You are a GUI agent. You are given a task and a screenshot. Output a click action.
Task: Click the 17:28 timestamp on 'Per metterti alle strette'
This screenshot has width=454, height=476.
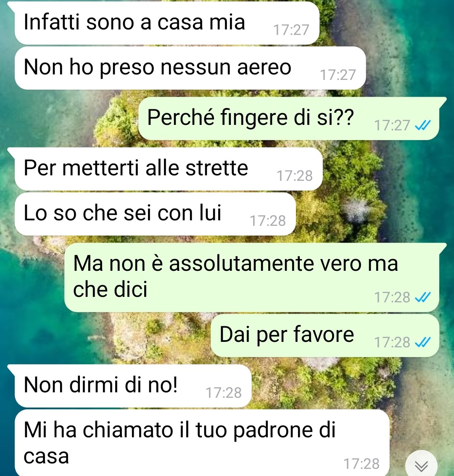tap(294, 176)
